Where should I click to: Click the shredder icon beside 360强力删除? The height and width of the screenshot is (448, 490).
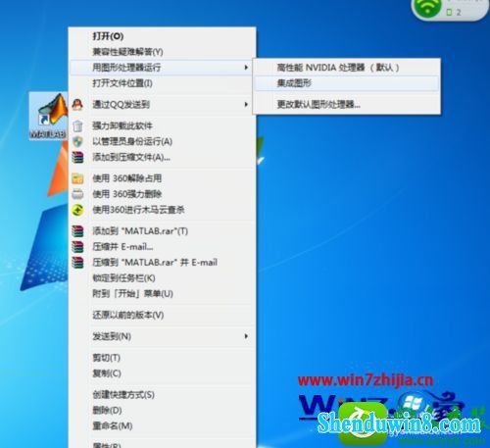point(77,194)
